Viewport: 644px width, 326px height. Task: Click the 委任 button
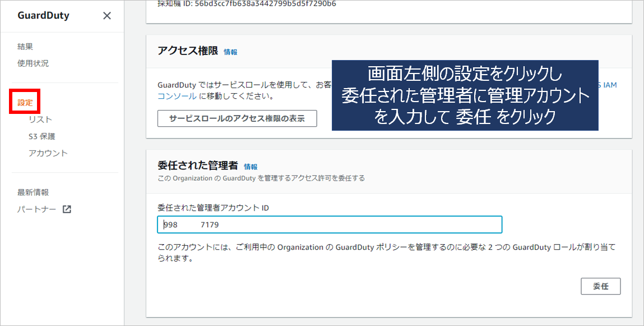600,286
